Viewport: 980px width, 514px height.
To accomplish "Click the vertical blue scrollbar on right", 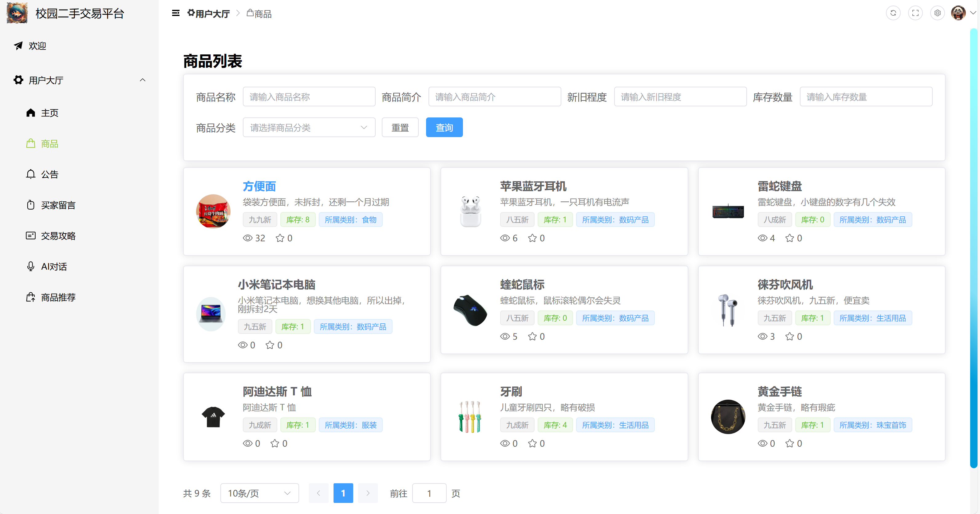I will pyautogui.click(x=974, y=247).
